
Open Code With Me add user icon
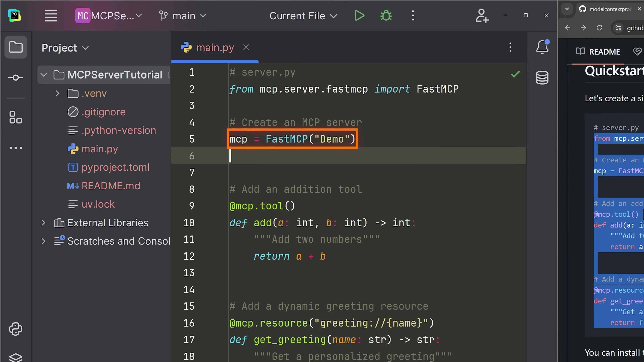pos(482,16)
